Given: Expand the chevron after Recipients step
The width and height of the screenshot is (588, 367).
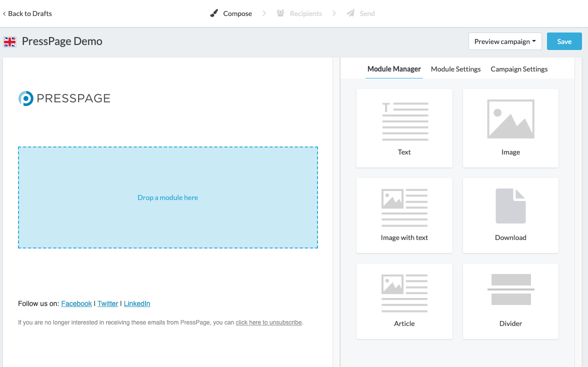Looking at the screenshot, I should [x=333, y=13].
